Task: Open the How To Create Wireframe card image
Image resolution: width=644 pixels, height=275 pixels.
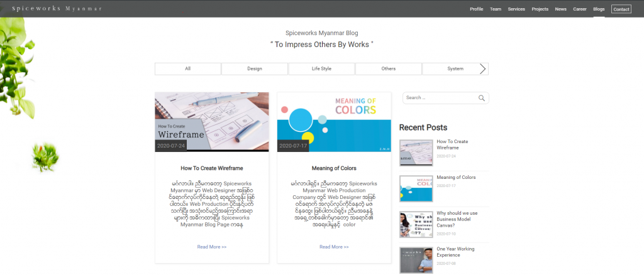Action: [x=212, y=122]
